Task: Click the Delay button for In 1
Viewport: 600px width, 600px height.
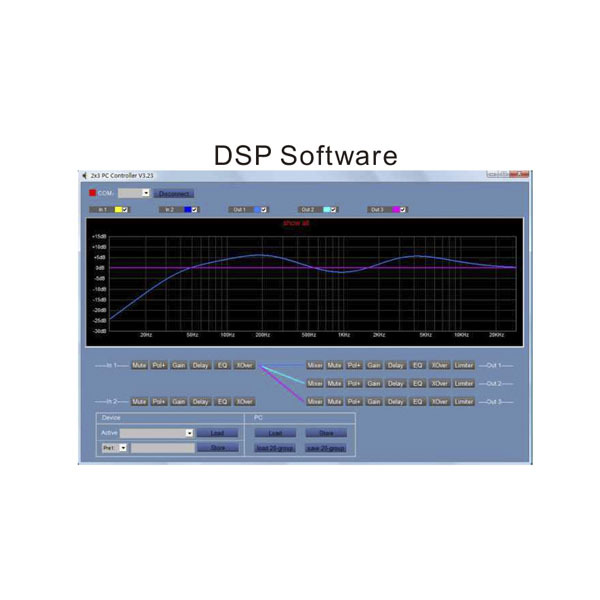Action: click(200, 366)
